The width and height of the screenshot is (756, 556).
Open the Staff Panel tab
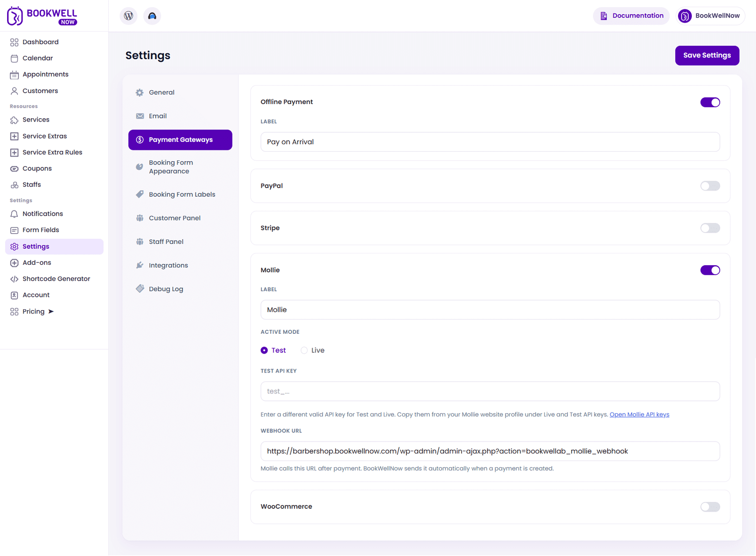180,242
